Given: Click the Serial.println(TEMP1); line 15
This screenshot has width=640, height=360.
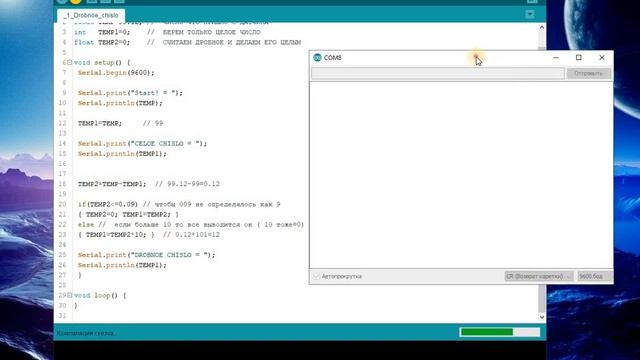Looking at the screenshot, I should click(x=122, y=154).
